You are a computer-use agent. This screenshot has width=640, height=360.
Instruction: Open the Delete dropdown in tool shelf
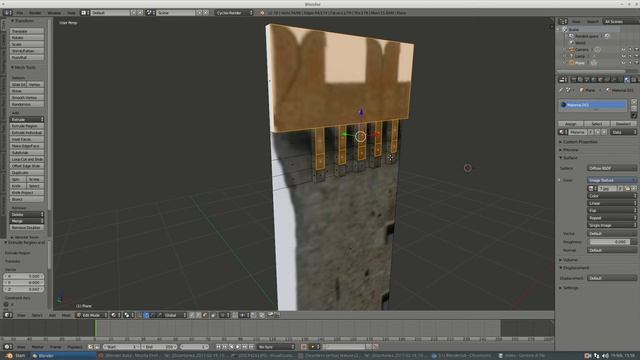(x=27, y=214)
